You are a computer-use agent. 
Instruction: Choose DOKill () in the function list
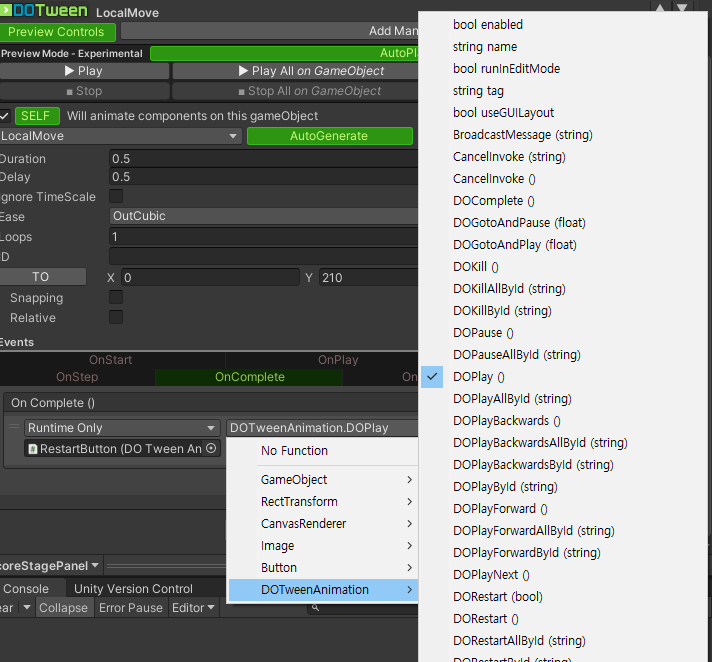[475, 267]
